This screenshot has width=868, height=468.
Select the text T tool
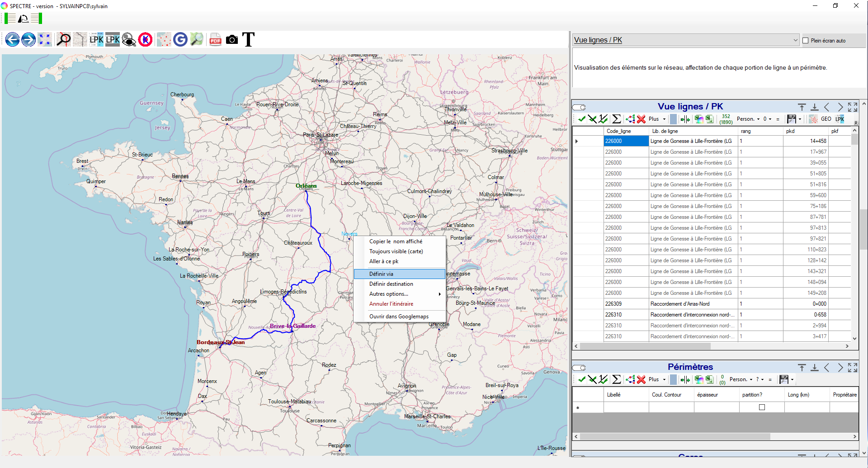(x=248, y=40)
